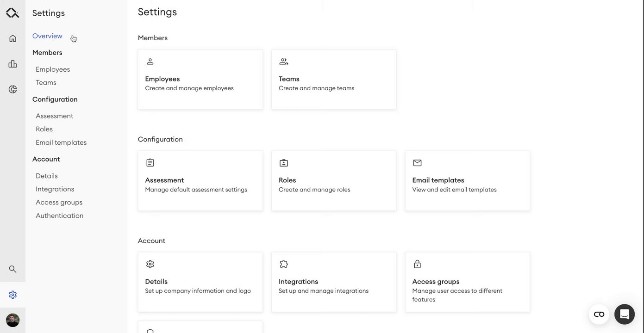Navigate to Authentication in sidebar

click(59, 216)
